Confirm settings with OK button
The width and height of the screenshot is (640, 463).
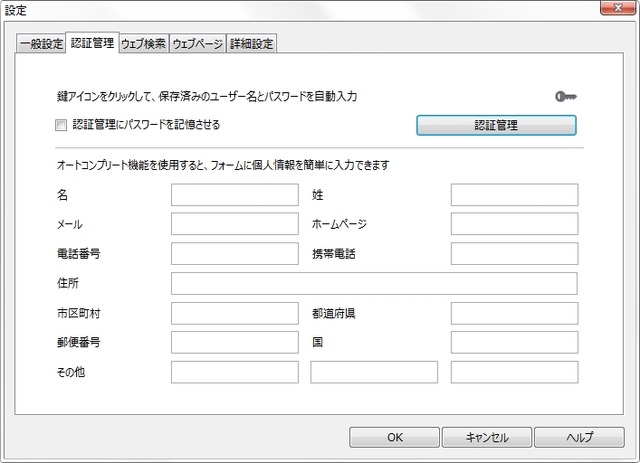click(x=395, y=437)
